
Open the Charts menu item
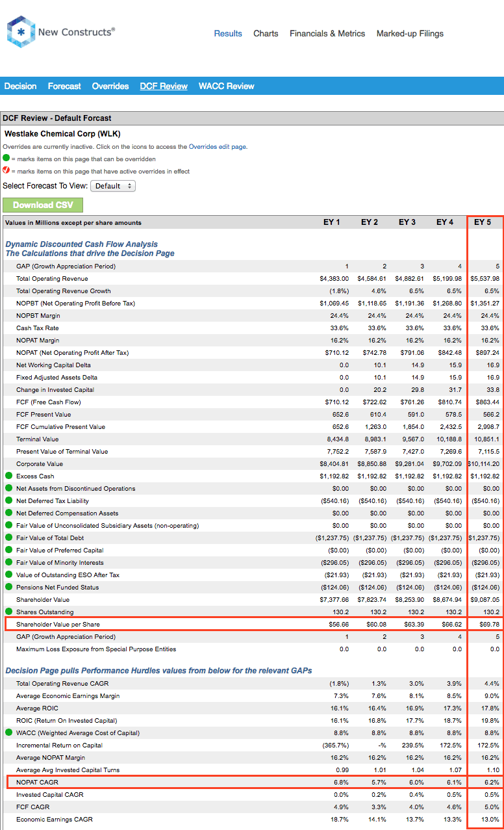[266, 34]
